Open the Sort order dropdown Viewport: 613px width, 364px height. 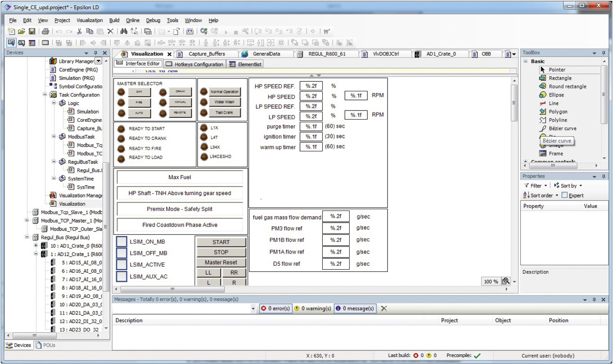click(x=541, y=195)
